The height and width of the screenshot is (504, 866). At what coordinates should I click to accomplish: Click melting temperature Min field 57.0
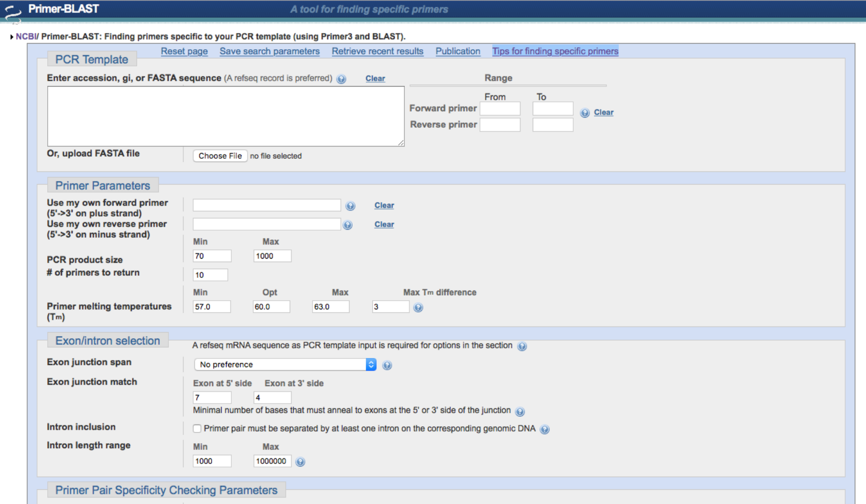[212, 307]
